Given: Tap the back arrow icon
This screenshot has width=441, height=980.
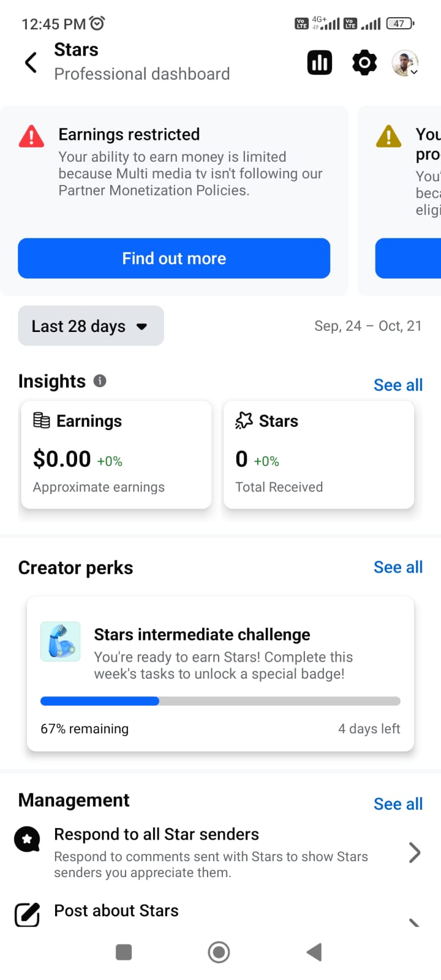Looking at the screenshot, I should click(31, 62).
